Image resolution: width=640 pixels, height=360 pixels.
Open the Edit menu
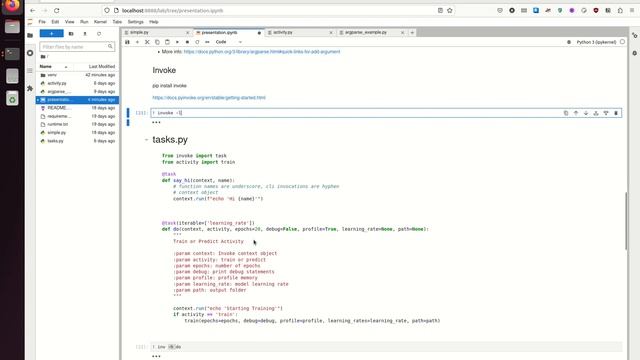tap(55, 22)
